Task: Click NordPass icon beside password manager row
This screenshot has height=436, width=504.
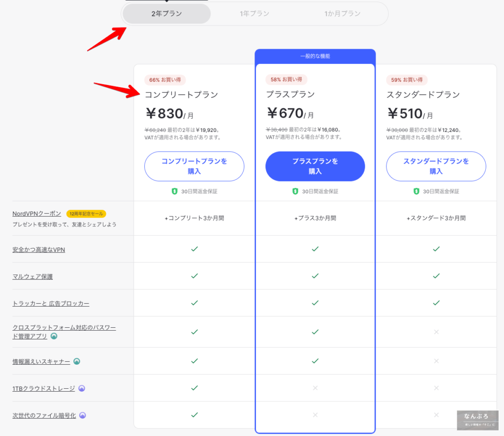Action: (x=54, y=337)
